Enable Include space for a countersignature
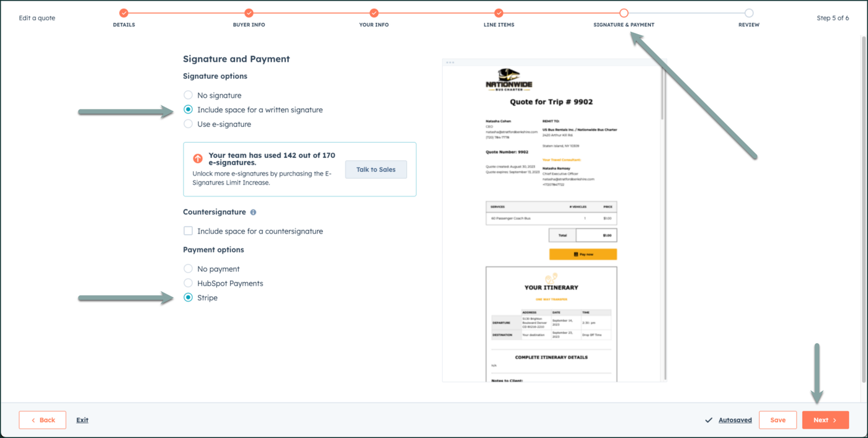 (188, 231)
